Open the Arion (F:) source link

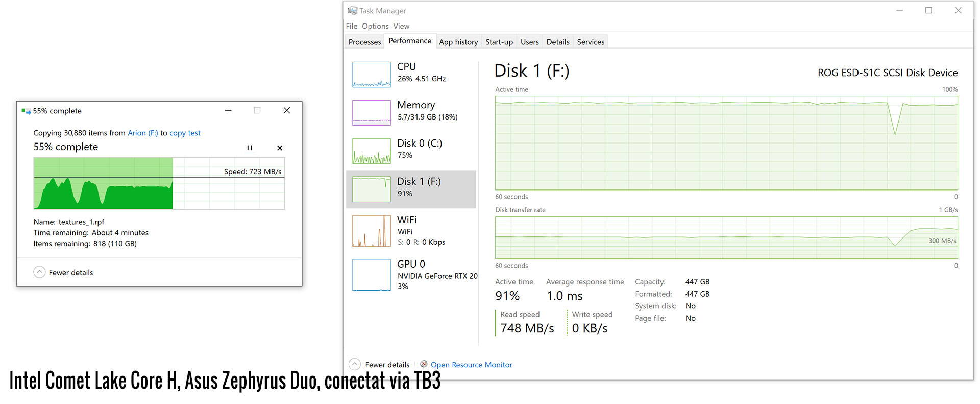(142, 133)
